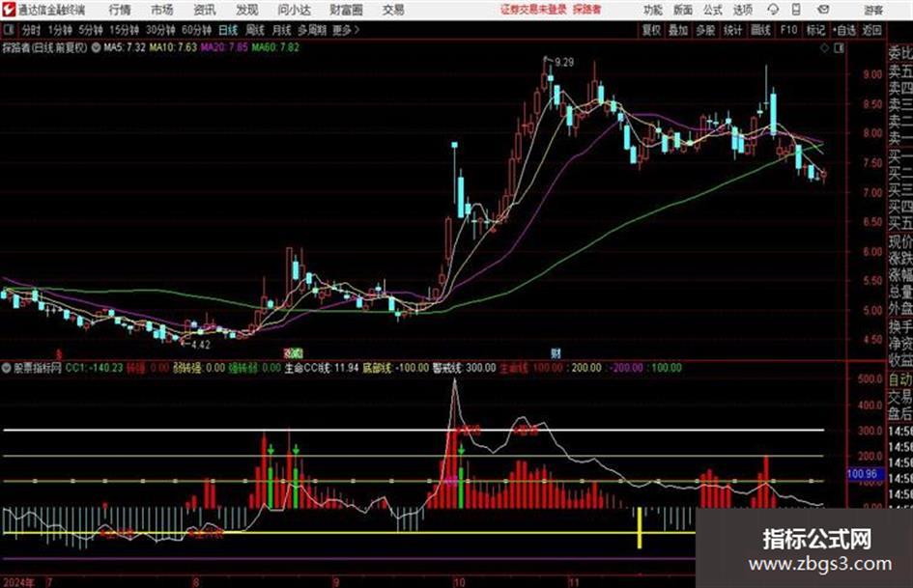The width and height of the screenshot is (913, 588).
Task: Toggle the side panel icon at chart top right
Action: point(839,48)
